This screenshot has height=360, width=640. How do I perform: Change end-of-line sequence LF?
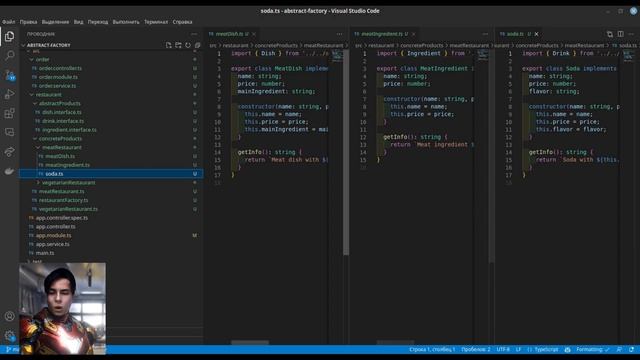(x=518, y=350)
